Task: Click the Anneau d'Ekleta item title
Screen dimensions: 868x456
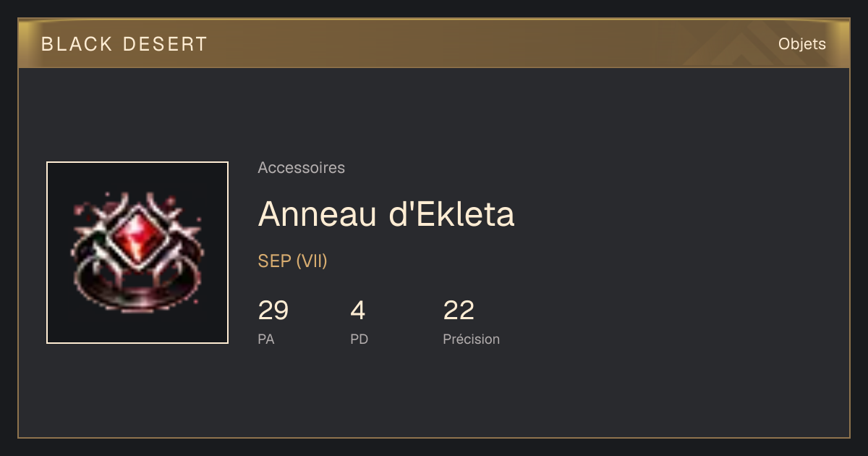Action: pos(386,214)
